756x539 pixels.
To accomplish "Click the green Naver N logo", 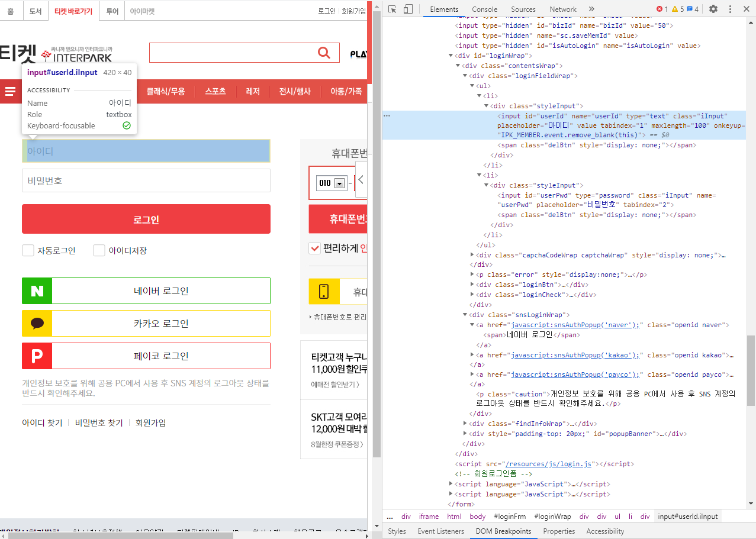I will [37, 291].
